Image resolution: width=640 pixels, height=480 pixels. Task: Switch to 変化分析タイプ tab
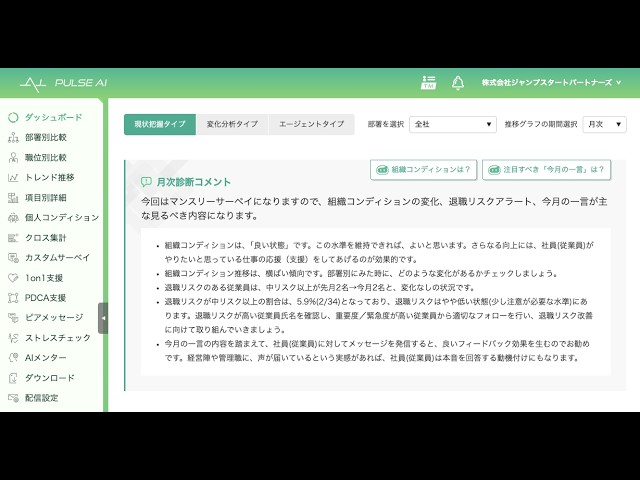tap(232, 124)
